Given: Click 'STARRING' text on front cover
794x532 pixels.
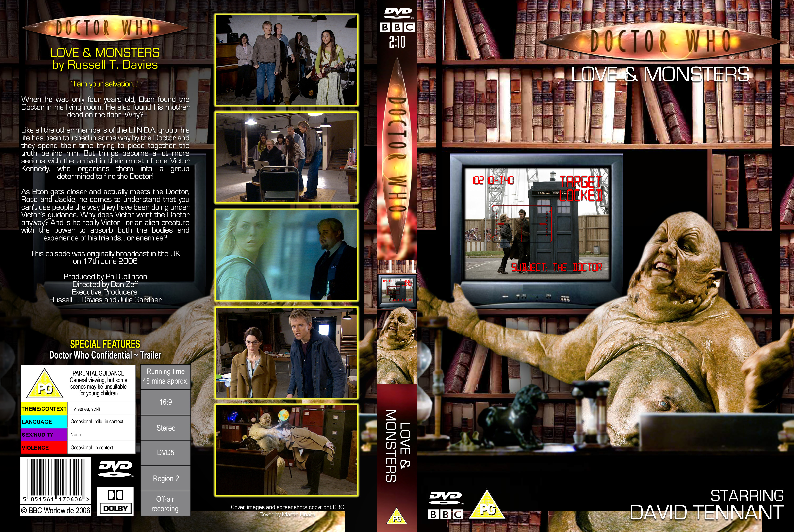Looking at the screenshot, I should click(747, 496).
